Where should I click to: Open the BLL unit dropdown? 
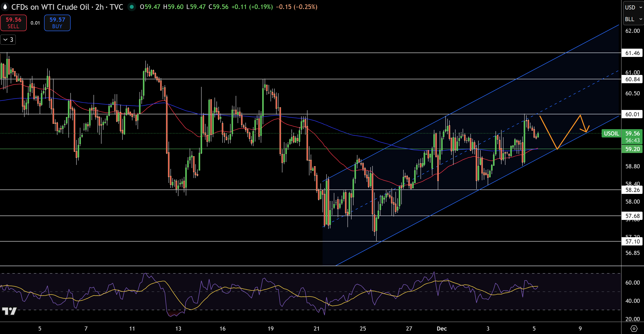(x=633, y=19)
